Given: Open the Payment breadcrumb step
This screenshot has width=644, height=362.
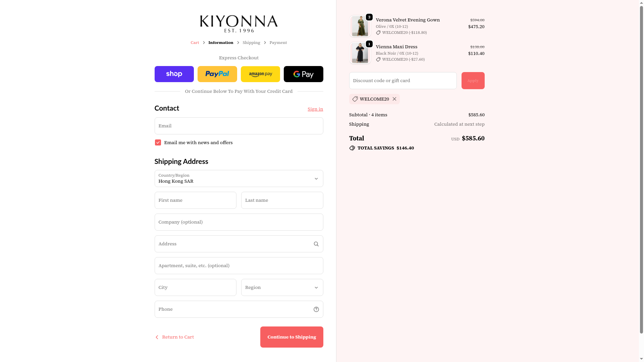Looking at the screenshot, I should click(x=278, y=43).
